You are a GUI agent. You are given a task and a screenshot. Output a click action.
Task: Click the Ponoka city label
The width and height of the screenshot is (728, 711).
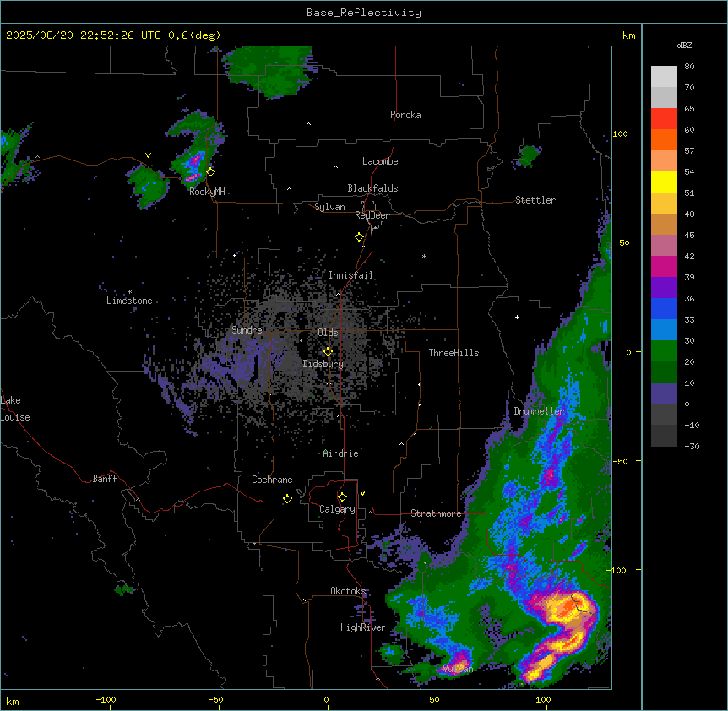[405, 115]
